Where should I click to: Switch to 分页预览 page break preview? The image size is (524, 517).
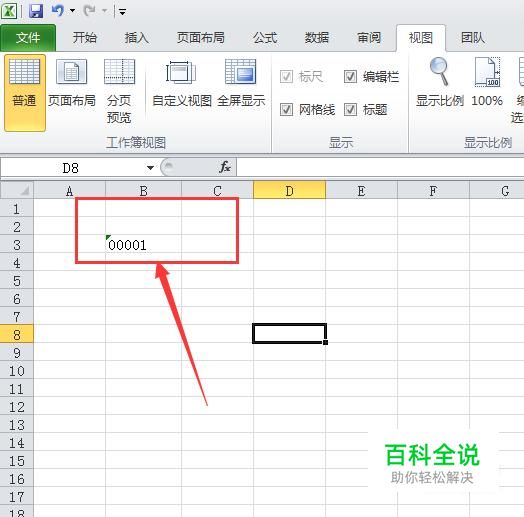(x=119, y=90)
